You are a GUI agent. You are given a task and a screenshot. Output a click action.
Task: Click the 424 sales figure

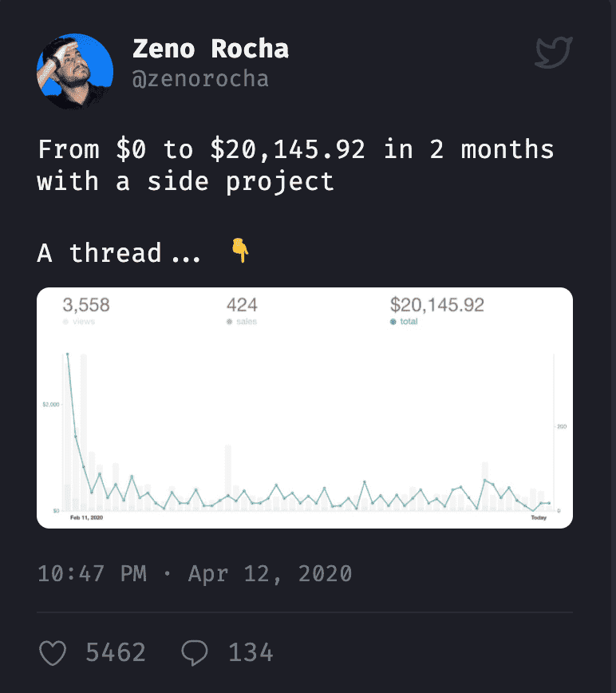(242, 304)
